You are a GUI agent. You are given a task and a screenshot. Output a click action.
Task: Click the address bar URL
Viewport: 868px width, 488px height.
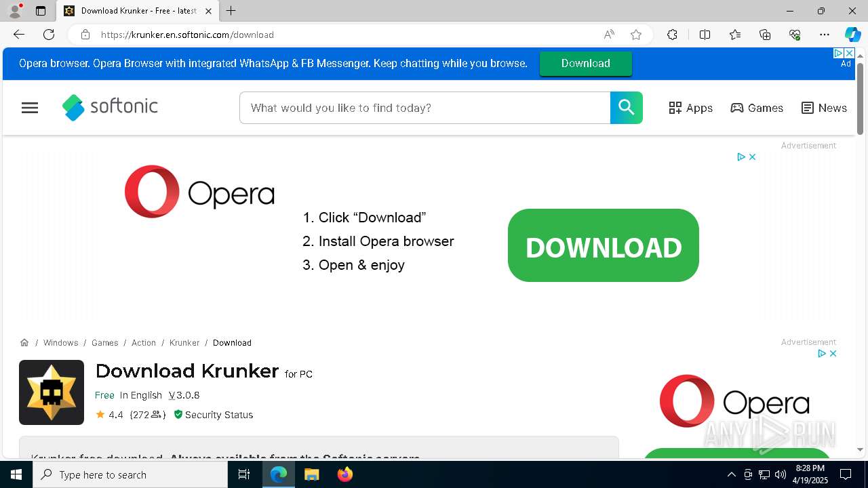pos(187,35)
